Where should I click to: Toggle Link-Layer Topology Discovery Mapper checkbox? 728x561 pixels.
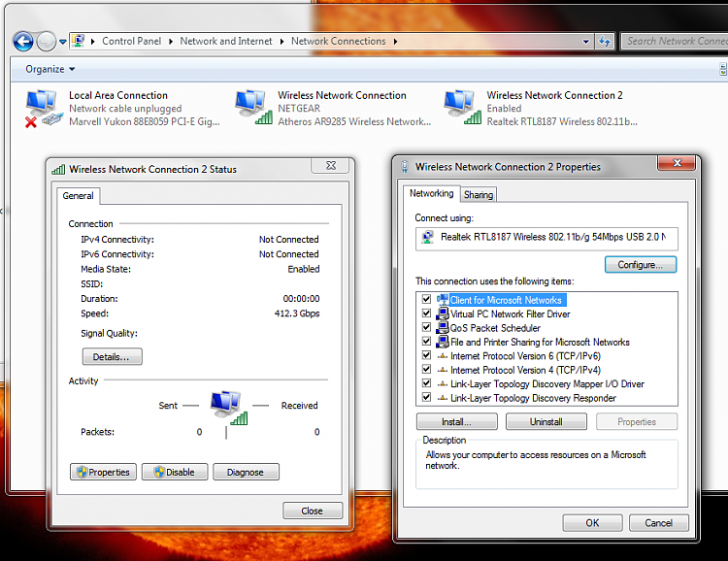click(x=427, y=383)
